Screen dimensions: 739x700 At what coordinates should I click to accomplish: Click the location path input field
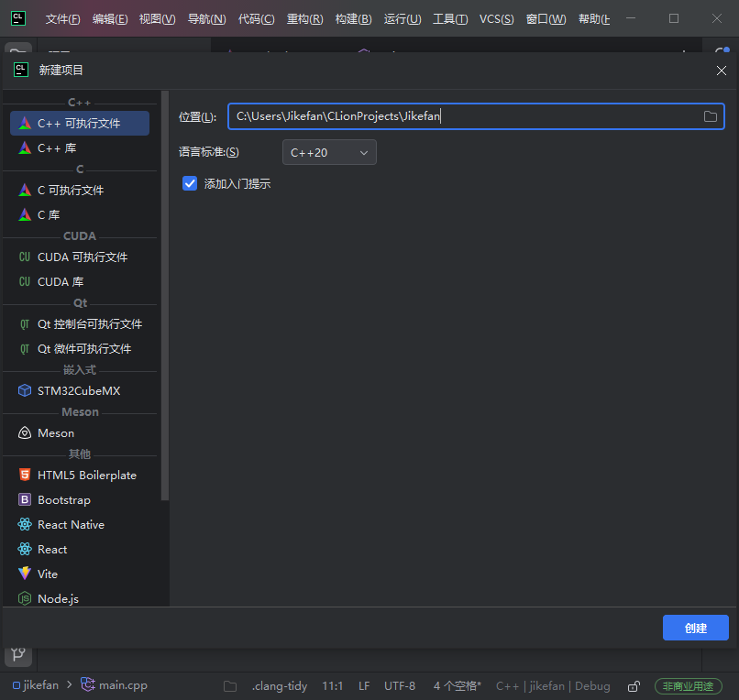tap(476, 116)
